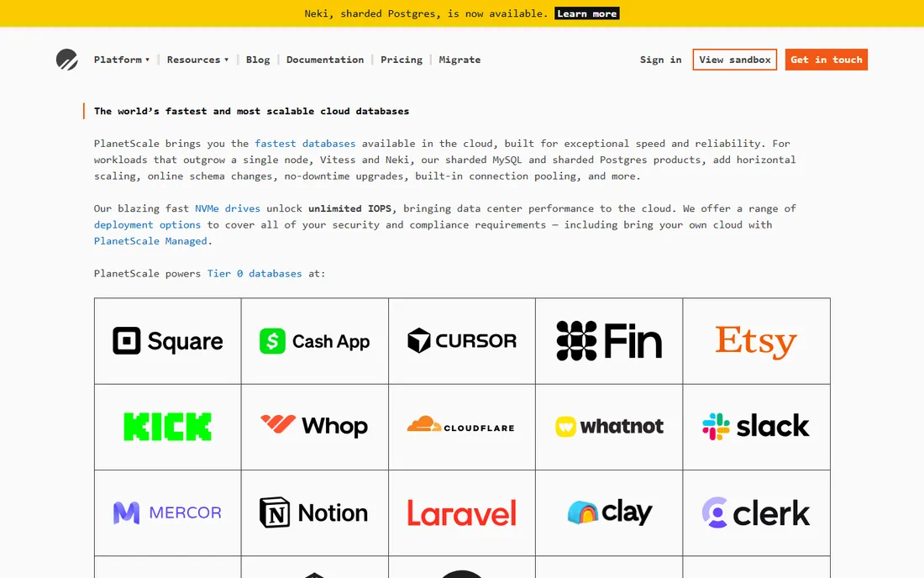924x578 pixels.
Task: Click the bold text "unlimited IOPS"
Action: point(350,208)
